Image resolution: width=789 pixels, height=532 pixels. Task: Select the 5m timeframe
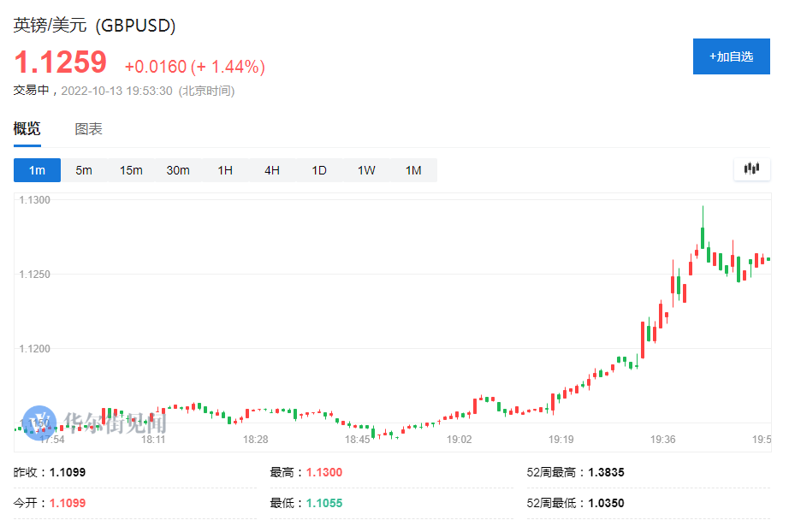[84, 170]
